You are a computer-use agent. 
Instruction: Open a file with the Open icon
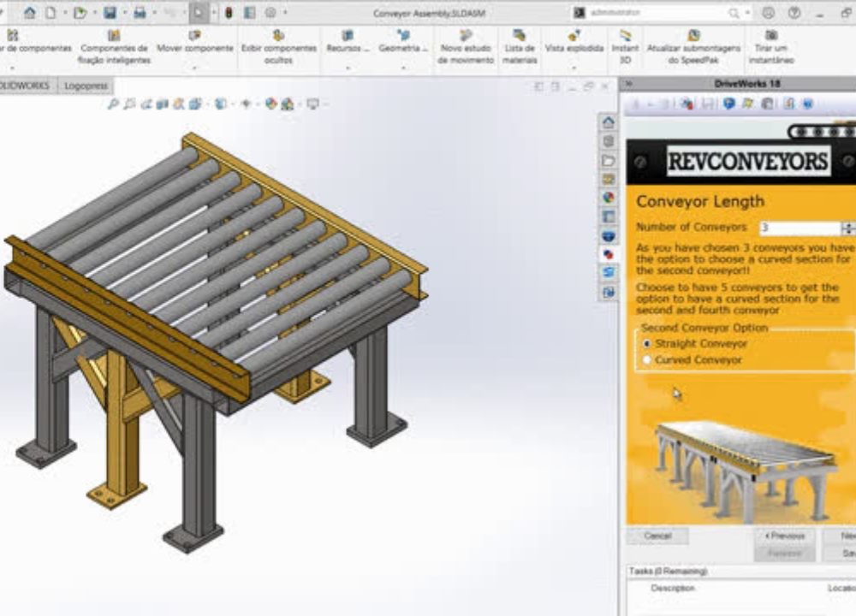(80, 13)
